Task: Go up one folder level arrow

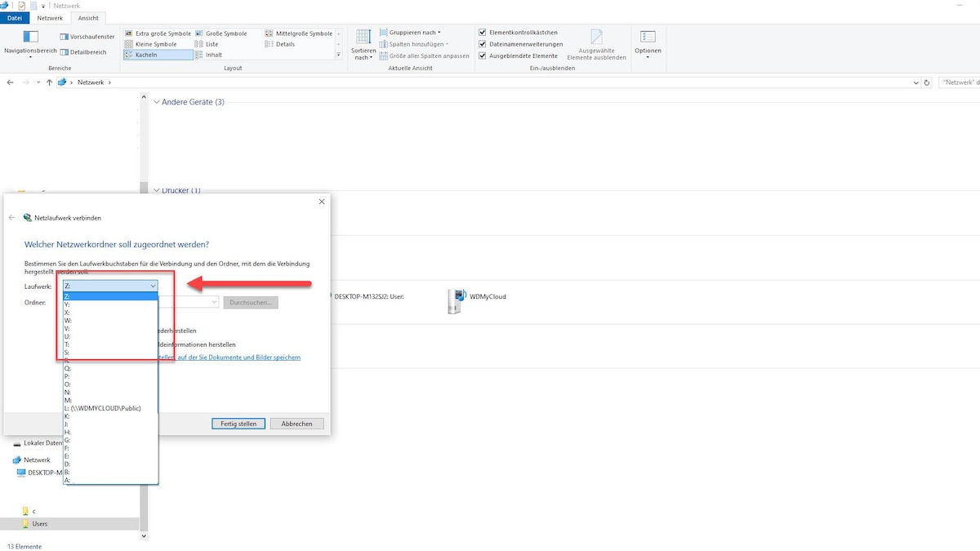Action: [x=49, y=82]
